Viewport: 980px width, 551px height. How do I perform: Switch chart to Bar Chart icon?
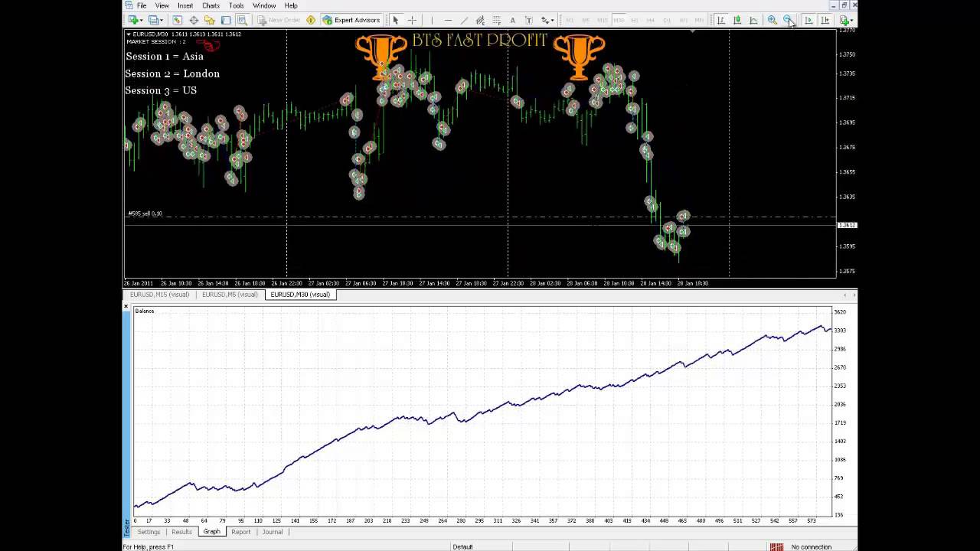pyautogui.click(x=720, y=20)
